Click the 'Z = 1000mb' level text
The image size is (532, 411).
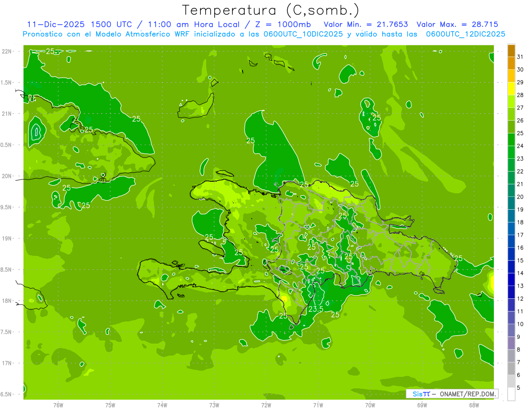(282, 24)
